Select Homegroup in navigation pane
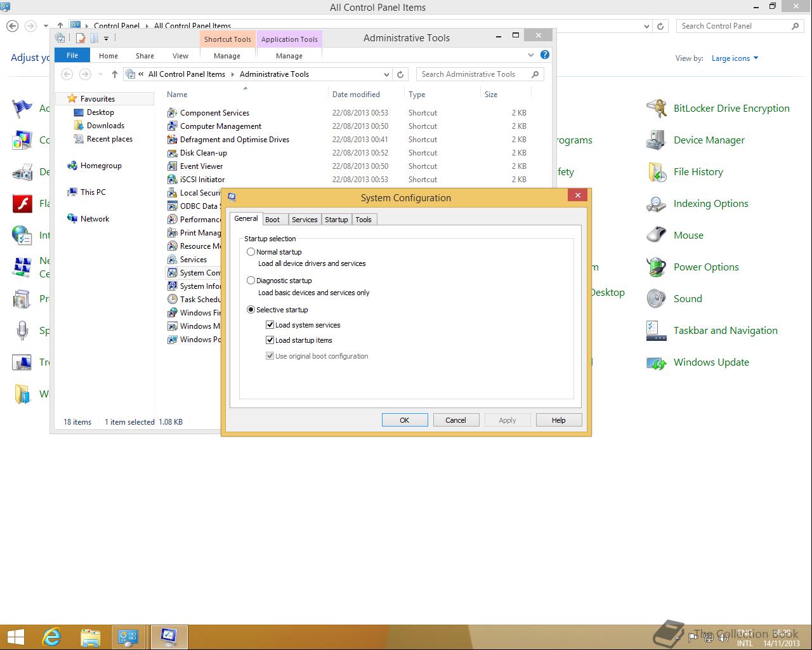 click(101, 166)
